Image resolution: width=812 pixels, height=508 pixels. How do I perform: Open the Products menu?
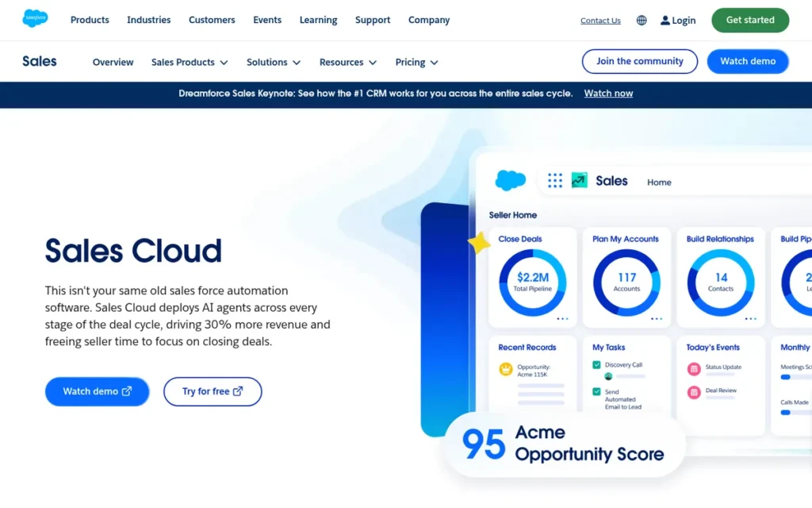point(90,20)
